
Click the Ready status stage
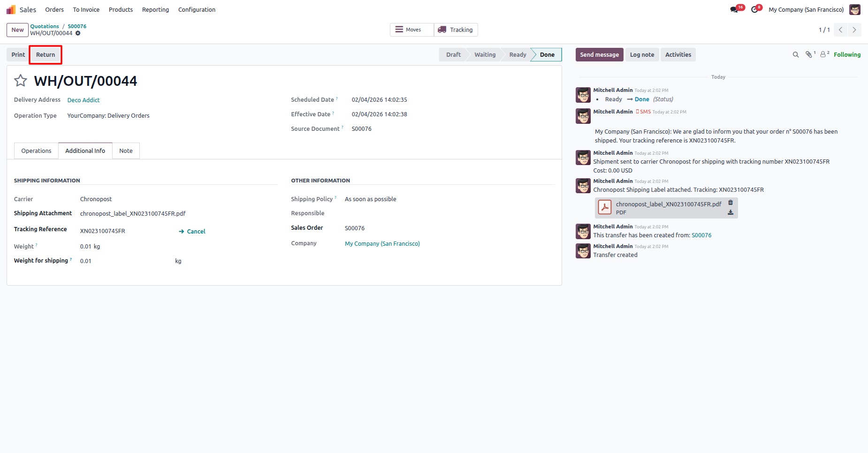point(518,55)
